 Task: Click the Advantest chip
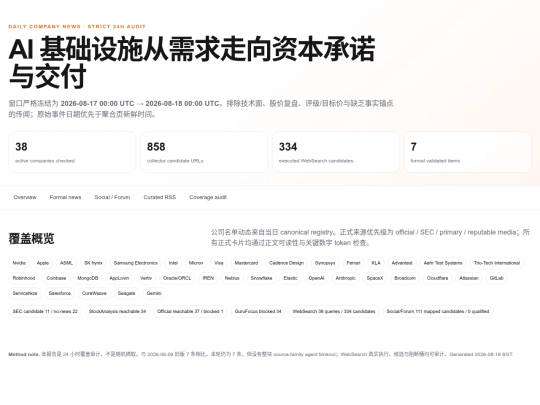point(402,263)
